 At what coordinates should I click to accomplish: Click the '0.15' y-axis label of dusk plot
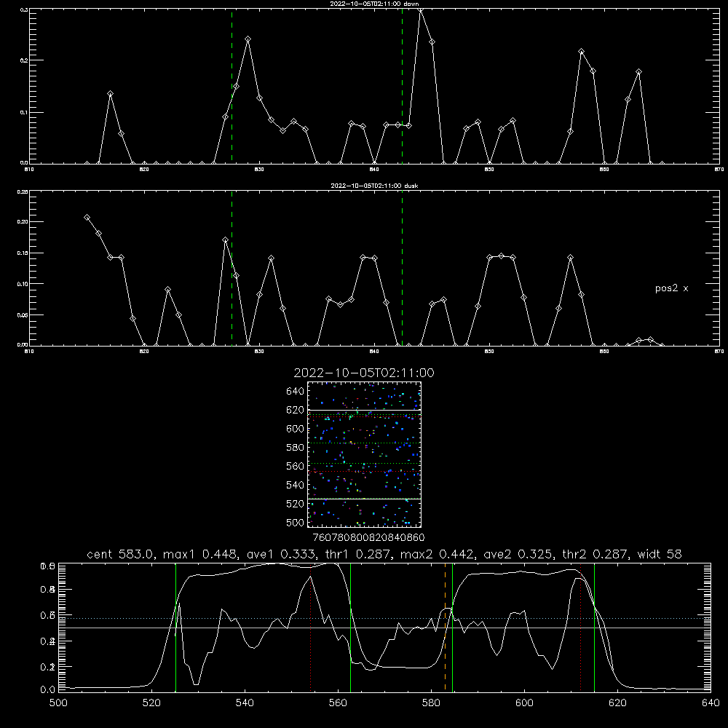click(x=23, y=253)
